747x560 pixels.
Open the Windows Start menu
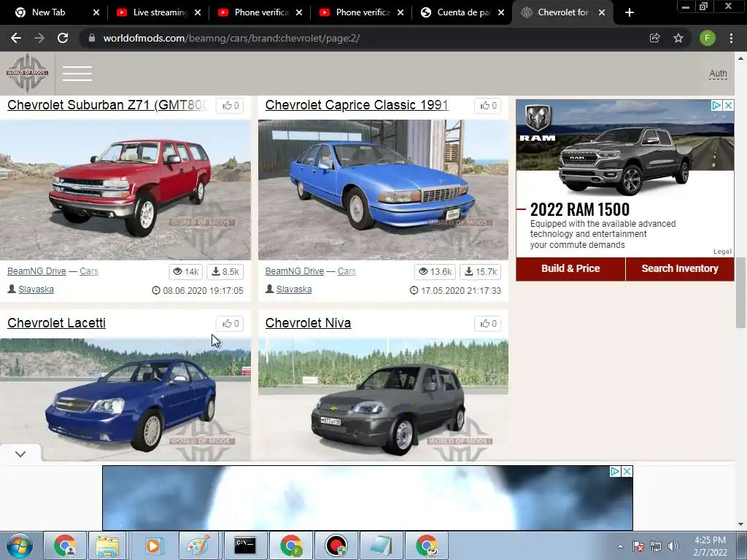click(20, 545)
